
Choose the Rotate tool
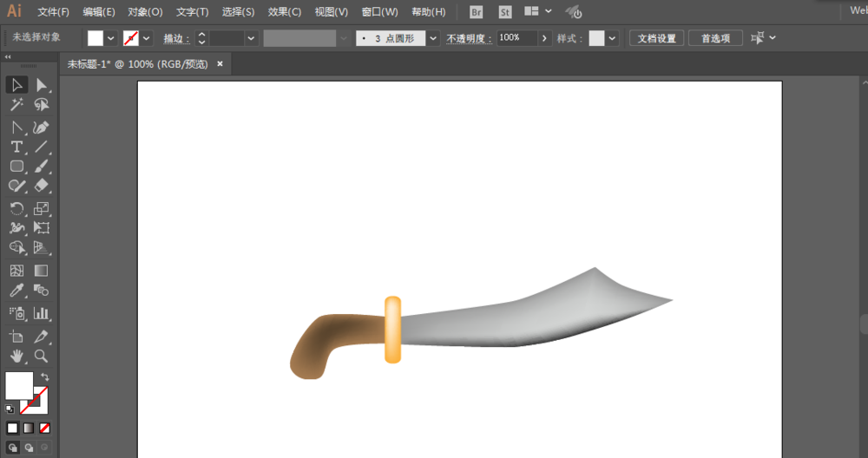pos(16,208)
